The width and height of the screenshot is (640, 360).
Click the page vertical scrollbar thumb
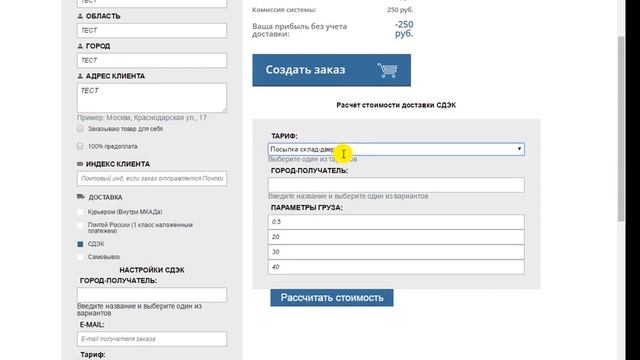click(x=621, y=129)
